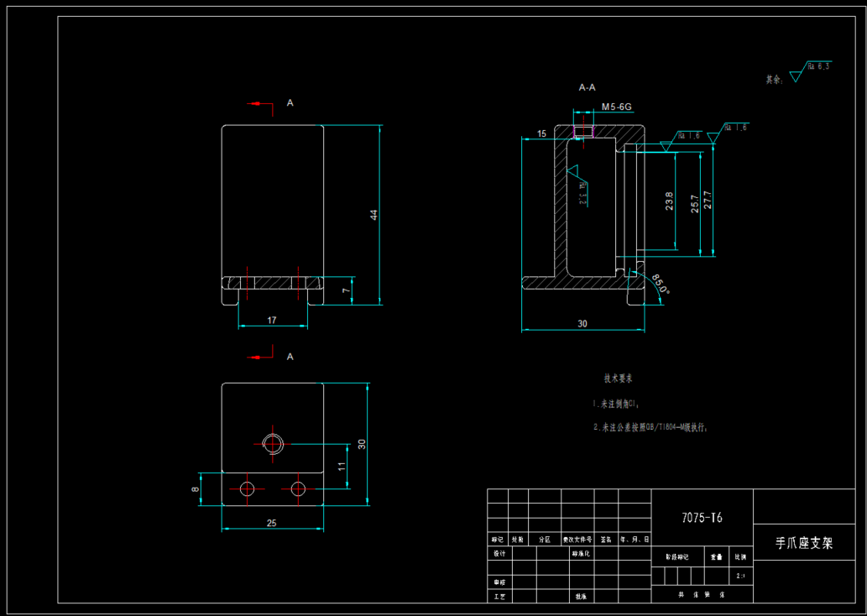The image size is (867, 616).
Task: Click the note "1.未注倒角C1"
Action: pyautogui.click(x=617, y=405)
